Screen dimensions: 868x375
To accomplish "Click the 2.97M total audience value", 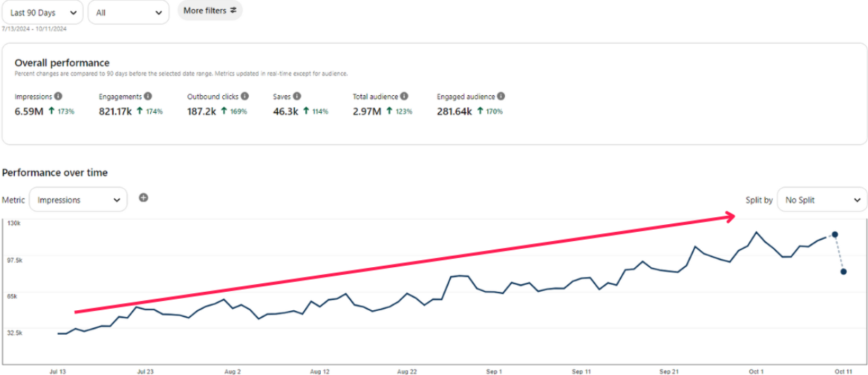I will (x=367, y=111).
